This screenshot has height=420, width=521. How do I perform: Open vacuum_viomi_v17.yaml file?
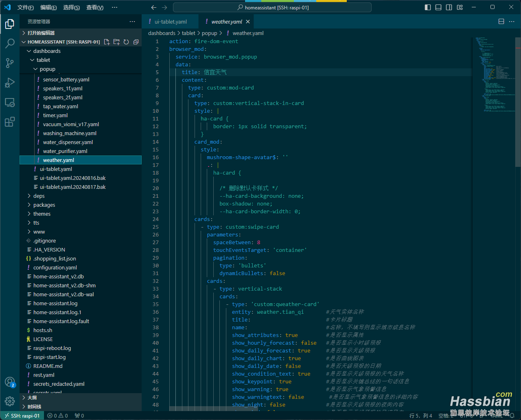[81, 124]
